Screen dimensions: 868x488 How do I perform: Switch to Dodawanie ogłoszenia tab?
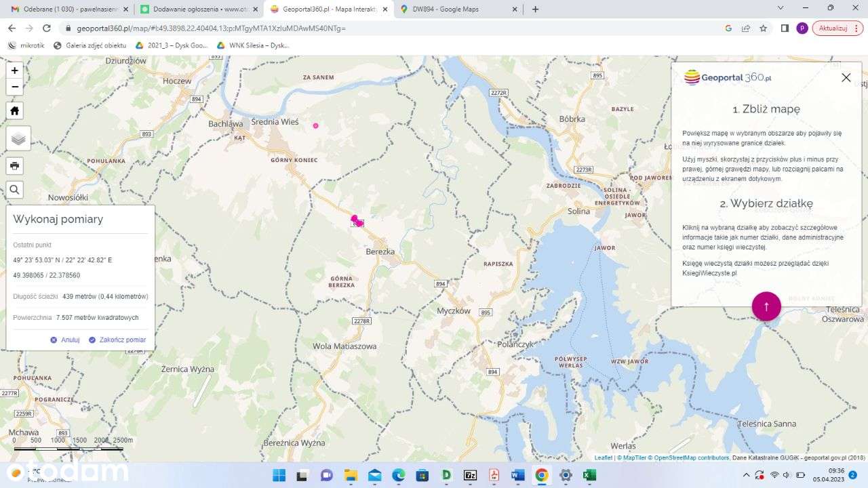[197, 9]
